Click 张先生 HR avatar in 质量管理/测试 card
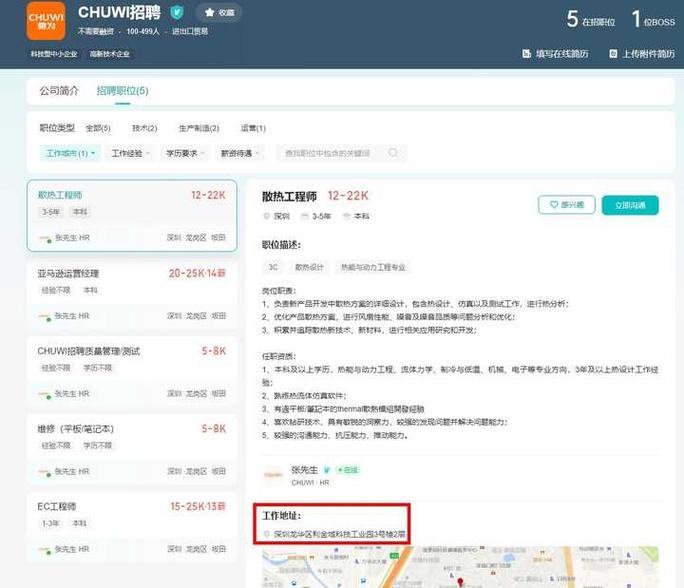 (45, 394)
